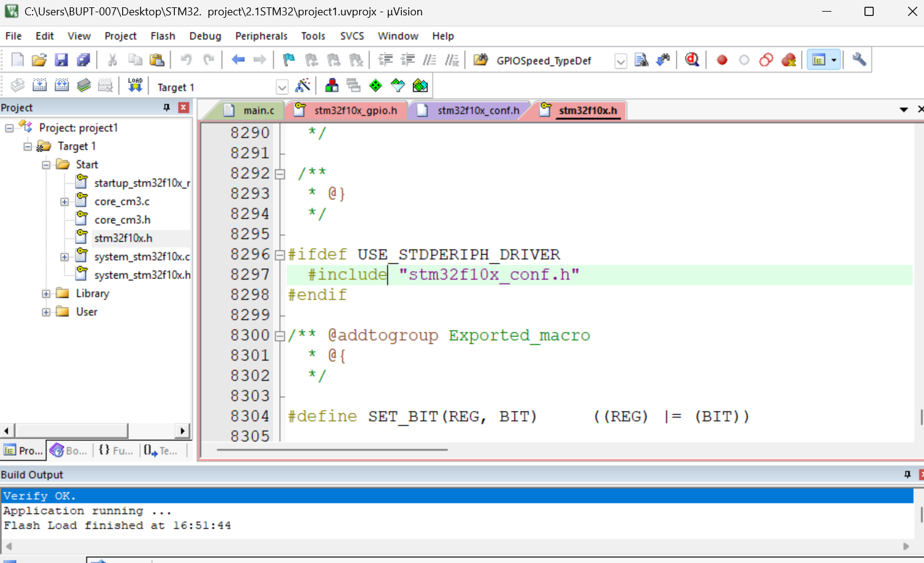Viewport: 924px width, 563px height.
Task: Expand the system_stm32f10x.c node
Action: (64, 256)
